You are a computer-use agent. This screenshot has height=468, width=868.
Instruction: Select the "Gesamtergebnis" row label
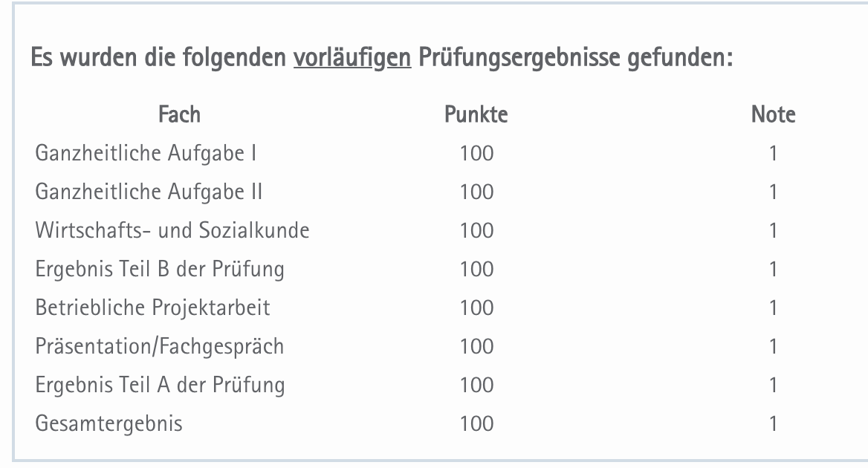[108, 424]
